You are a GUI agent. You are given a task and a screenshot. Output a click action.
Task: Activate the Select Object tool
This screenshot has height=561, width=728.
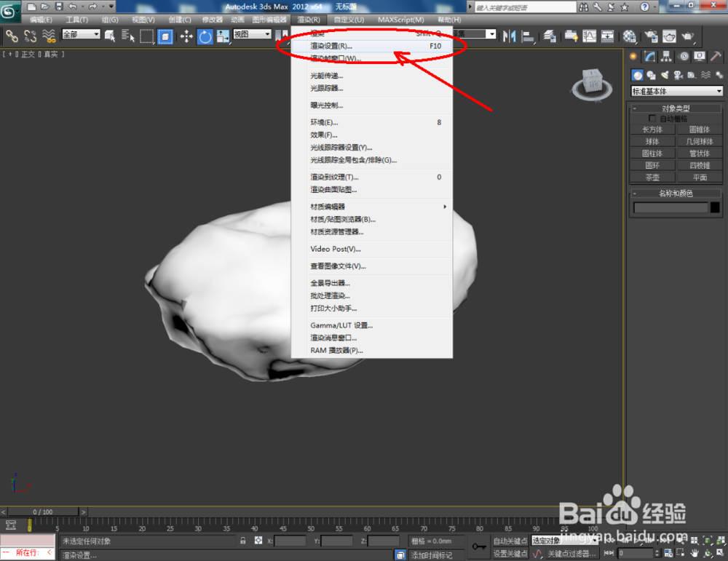click(110, 36)
